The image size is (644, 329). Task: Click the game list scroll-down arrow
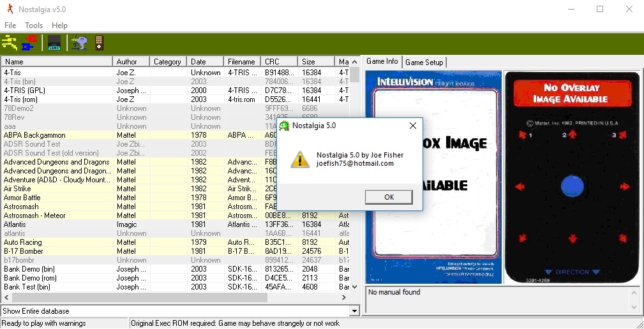[355, 287]
